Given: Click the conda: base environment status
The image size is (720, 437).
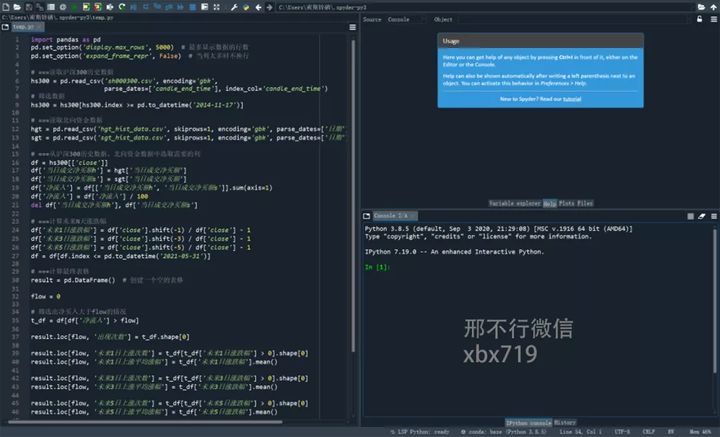Looking at the screenshot, I should pos(503,432).
